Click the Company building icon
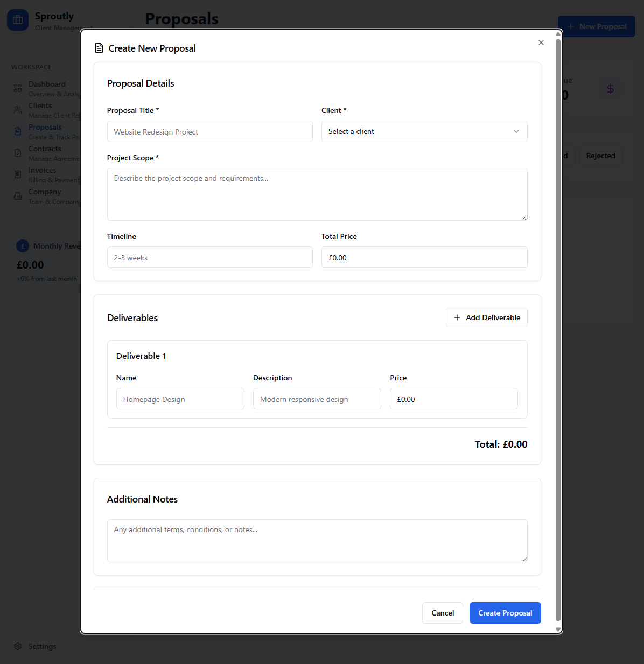 [x=18, y=196]
